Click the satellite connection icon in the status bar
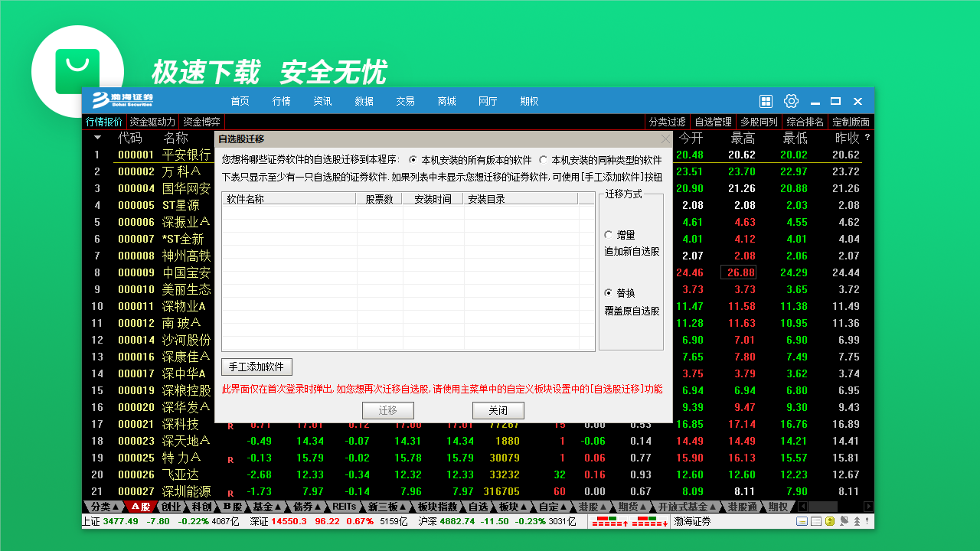 pyautogui.click(x=844, y=521)
